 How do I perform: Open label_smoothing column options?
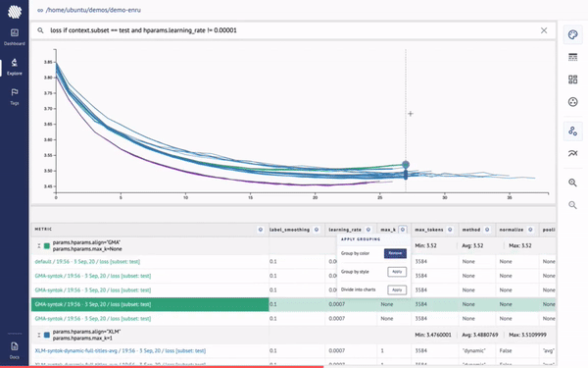point(317,230)
